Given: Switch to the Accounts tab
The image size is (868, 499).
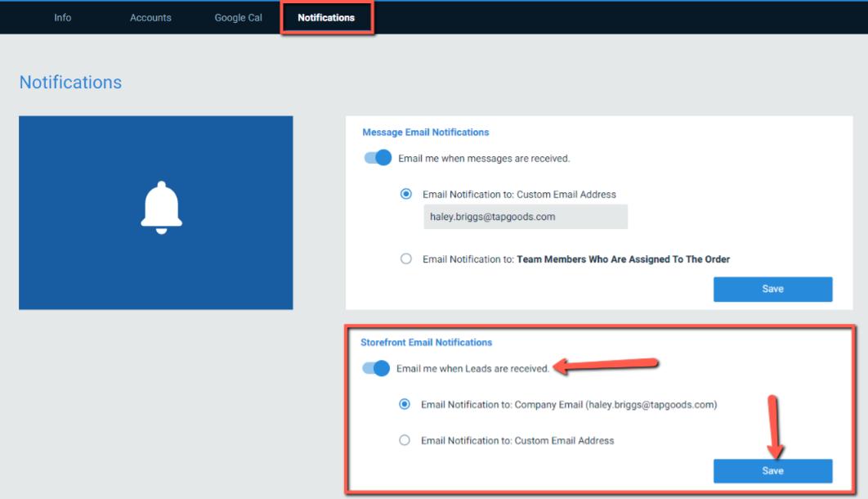Looking at the screenshot, I should [150, 18].
